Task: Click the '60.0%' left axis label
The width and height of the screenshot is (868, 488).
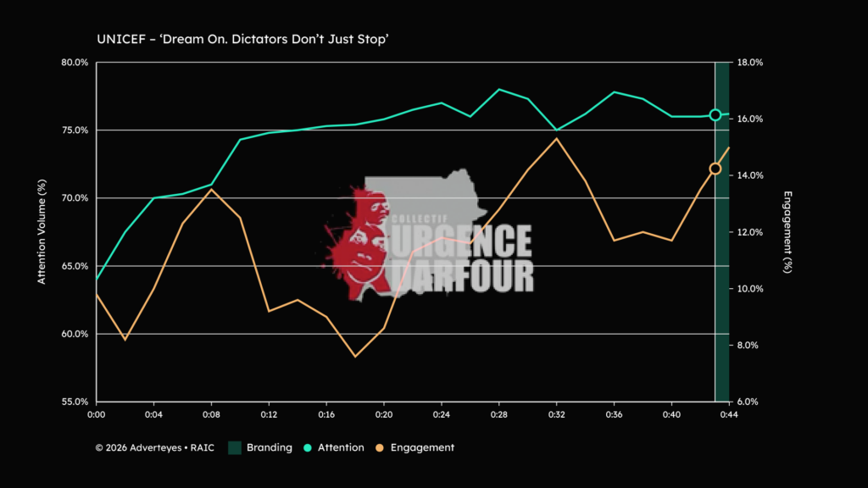Action: (75, 334)
